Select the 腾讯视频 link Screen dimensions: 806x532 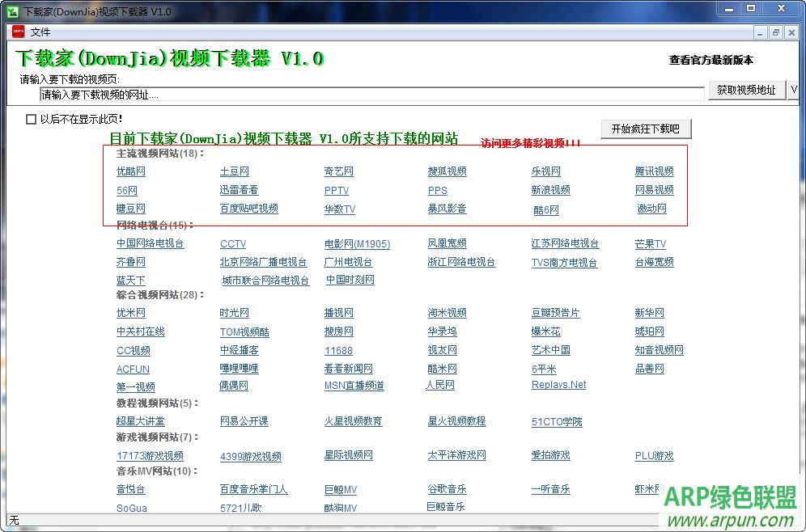coord(653,171)
